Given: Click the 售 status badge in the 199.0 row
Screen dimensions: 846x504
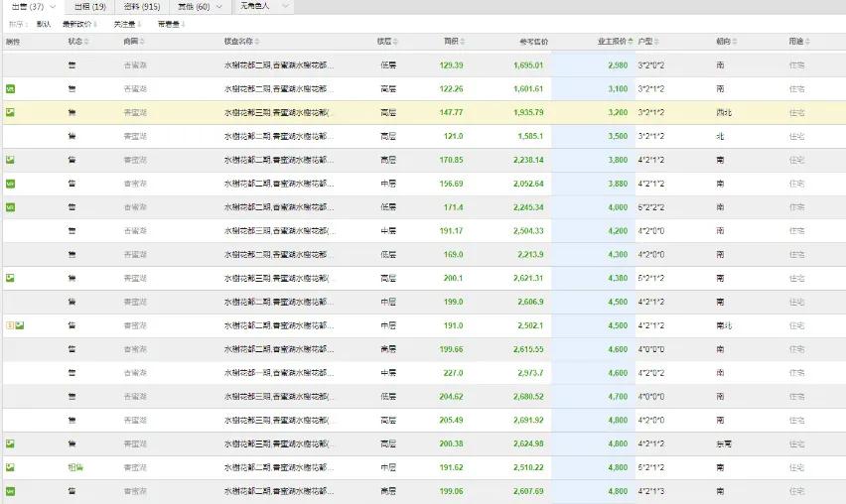Looking at the screenshot, I should click(x=71, y=302).
